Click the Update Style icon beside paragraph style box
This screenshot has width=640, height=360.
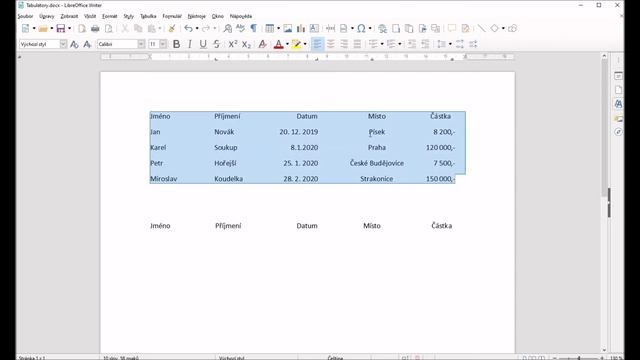click(74, 44)
